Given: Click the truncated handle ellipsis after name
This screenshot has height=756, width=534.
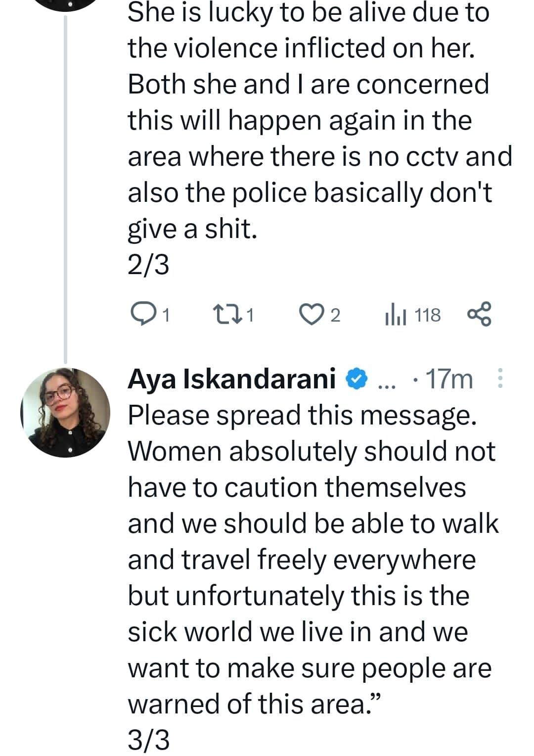Looking at the screenshot, I should point(384,381).
